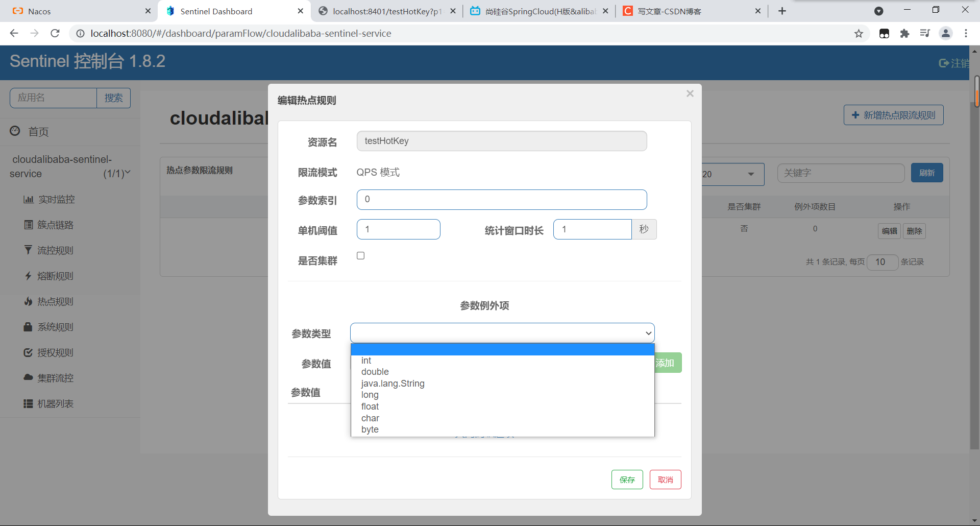Click 新增热点限流规则 button

(893, 115)
